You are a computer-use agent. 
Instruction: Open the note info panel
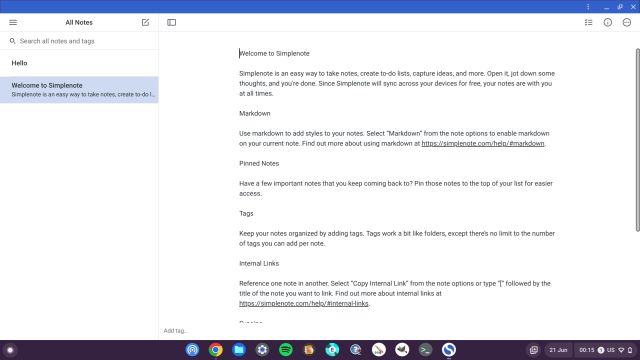pyautogui.click(x=608, y=22)
